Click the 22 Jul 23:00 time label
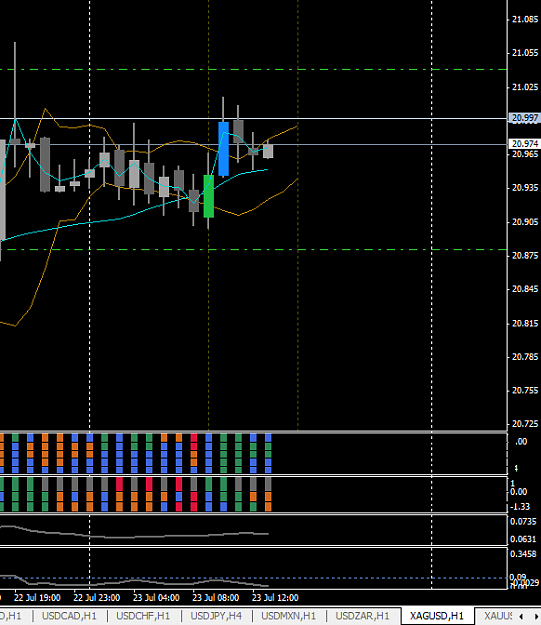Viewport: 541px width, 625px height. coord(96,597)
